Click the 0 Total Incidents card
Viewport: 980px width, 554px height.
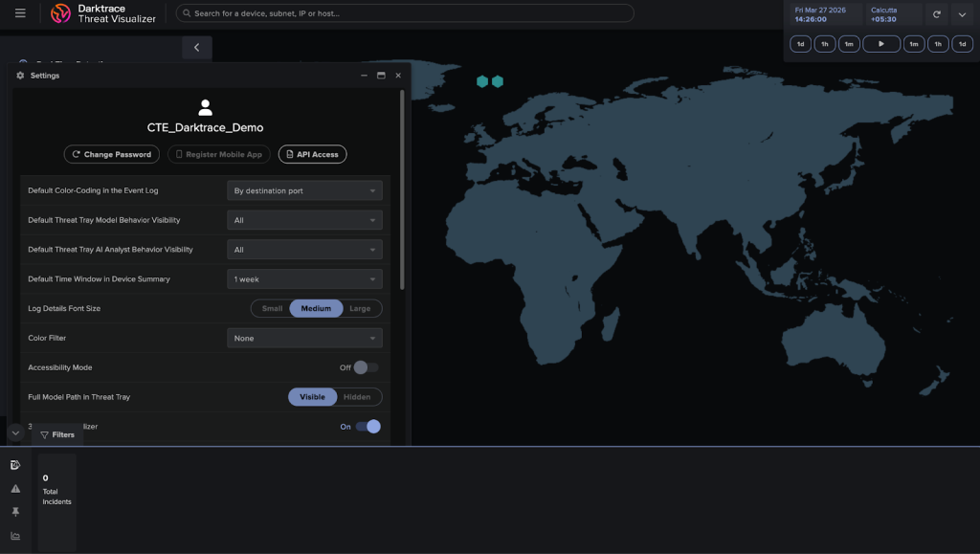[x=56, y=502]
